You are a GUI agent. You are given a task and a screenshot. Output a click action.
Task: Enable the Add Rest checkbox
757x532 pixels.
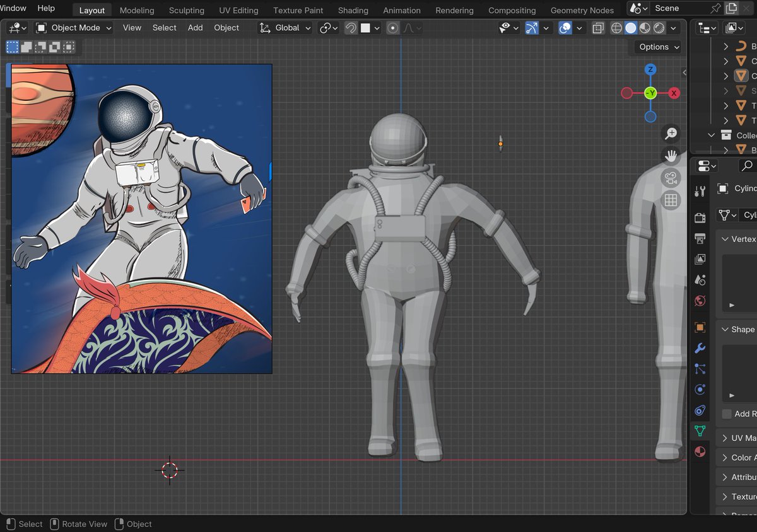(x=725, y=413)
